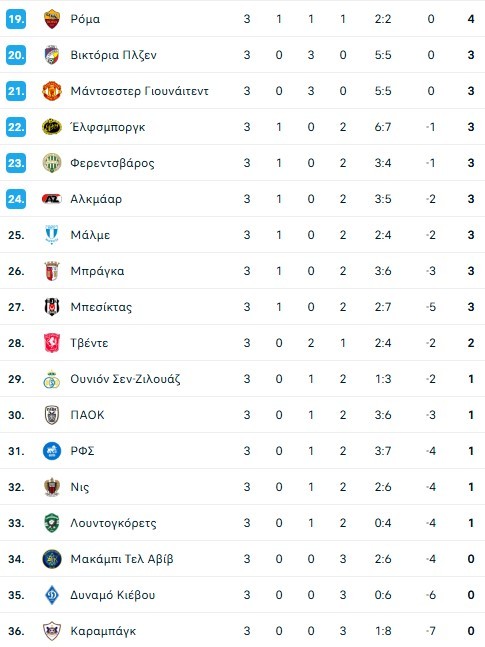The height and width of the screenshot is (647, 485).
Task: Open the Ουνιόν Σεν-Ζιλουάζ team page
Action: [x=125, y=379]
